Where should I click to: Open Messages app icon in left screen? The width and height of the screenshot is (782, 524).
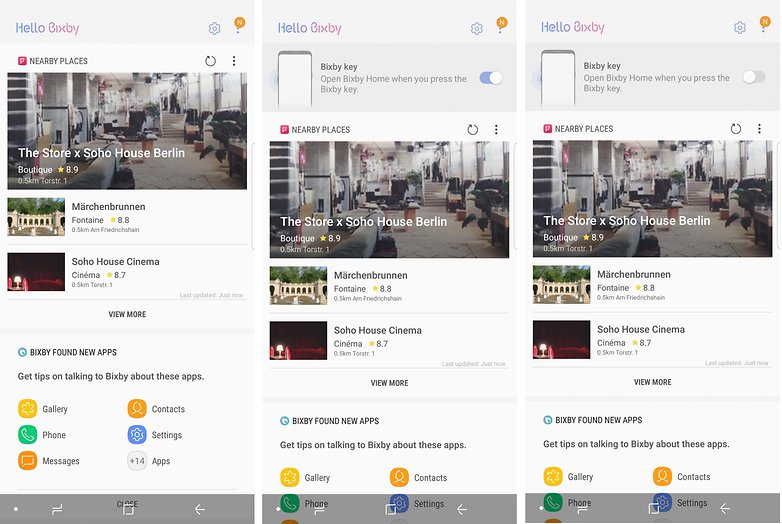point(28,461)
